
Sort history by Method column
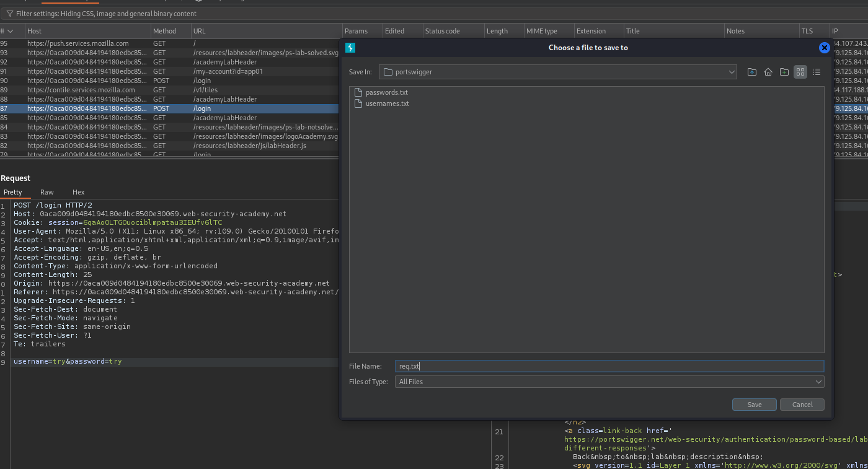tap(164, 31)
